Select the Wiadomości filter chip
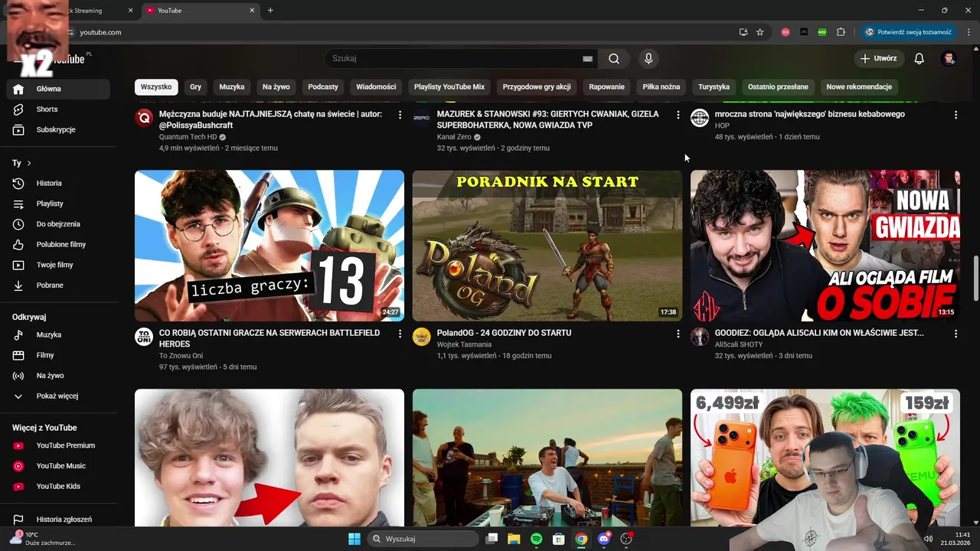This screenshot has width=980, height=551. click(x=376, y=86)
